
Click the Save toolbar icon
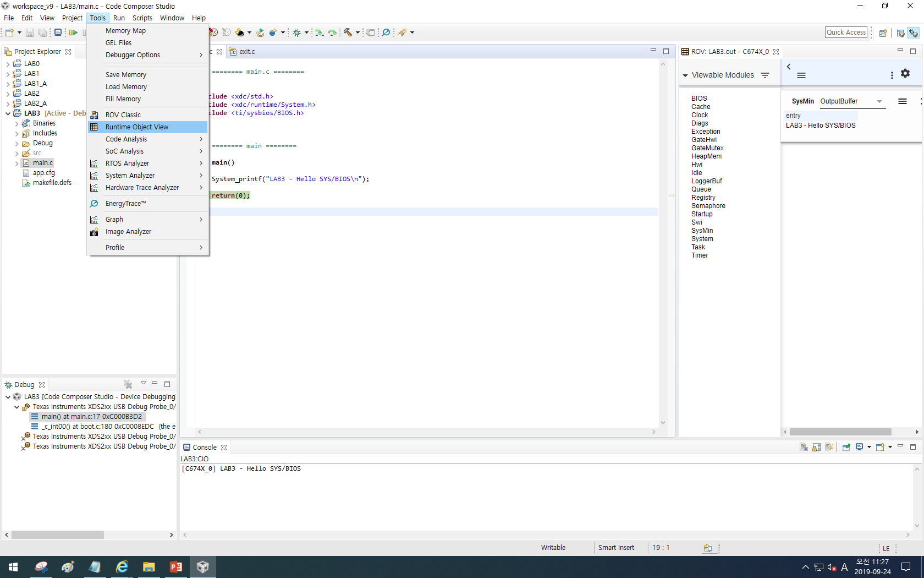pos(30,32)
